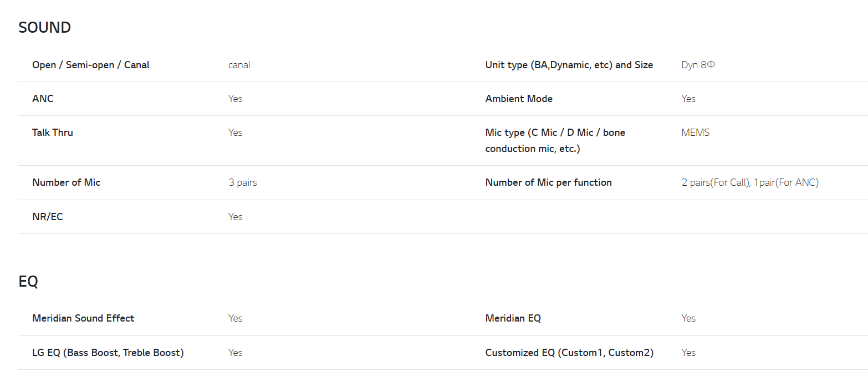Click 'LG EQ (Bass Boost, Treble Boost)' label
The height and width of the screenshot is (387, 868).
point(108,353)
